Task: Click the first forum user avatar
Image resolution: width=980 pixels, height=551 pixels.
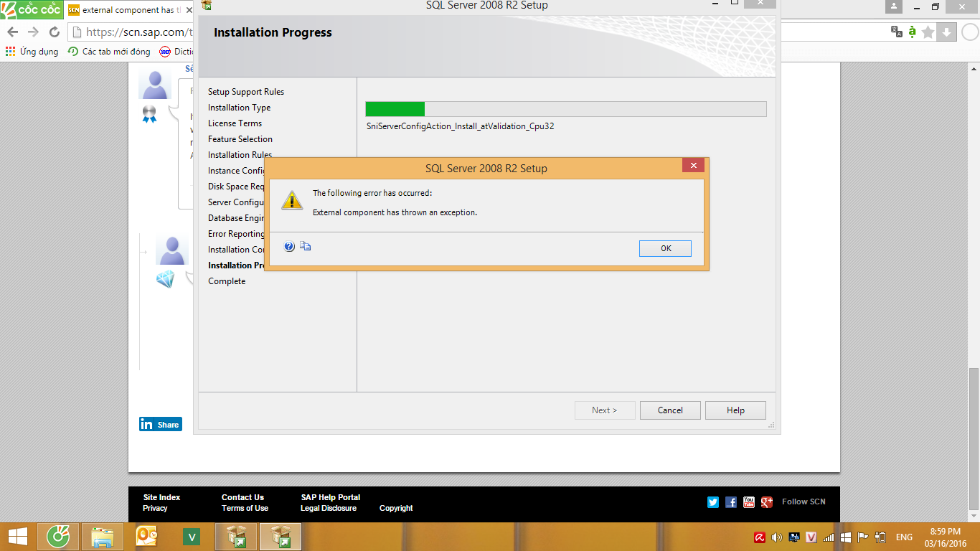Action: [155, 83]
